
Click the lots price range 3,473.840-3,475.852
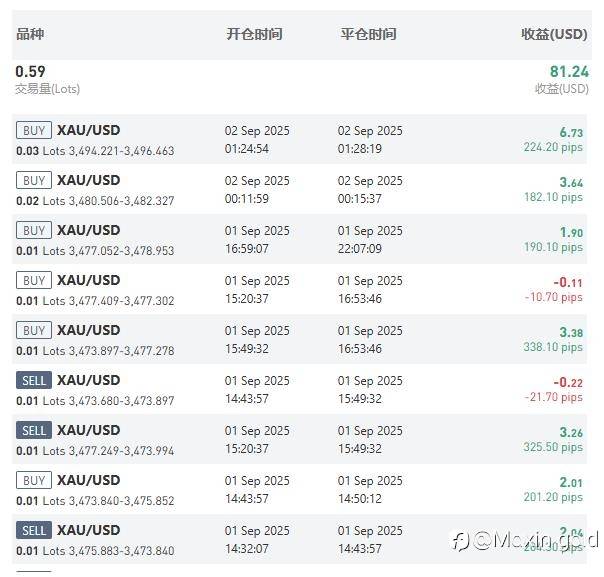coord(121,501)
